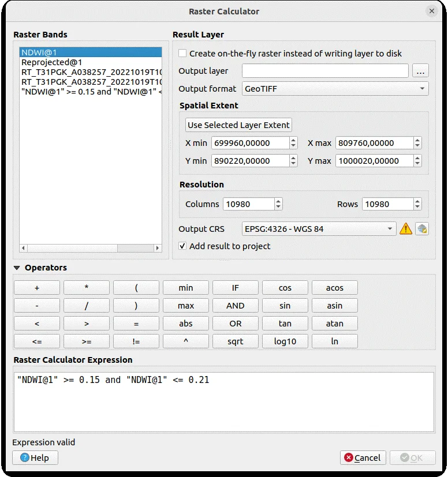Select the Reprojected@1 raster band
The height and width of the screenshot is (477, 448).
point(52,62)
